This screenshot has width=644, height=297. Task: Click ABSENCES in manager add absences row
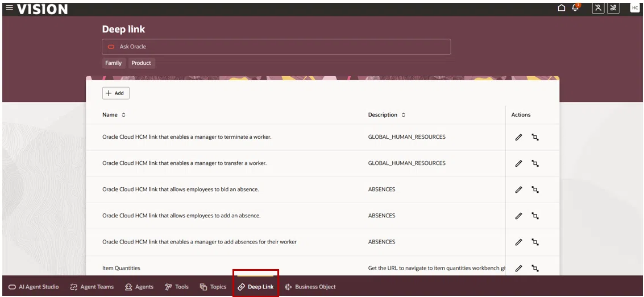point(381,242)
